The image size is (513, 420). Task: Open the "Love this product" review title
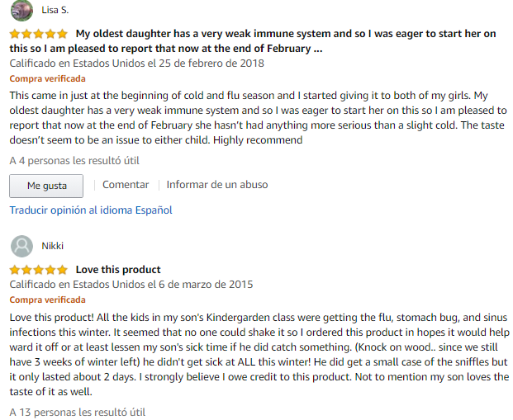118,270
